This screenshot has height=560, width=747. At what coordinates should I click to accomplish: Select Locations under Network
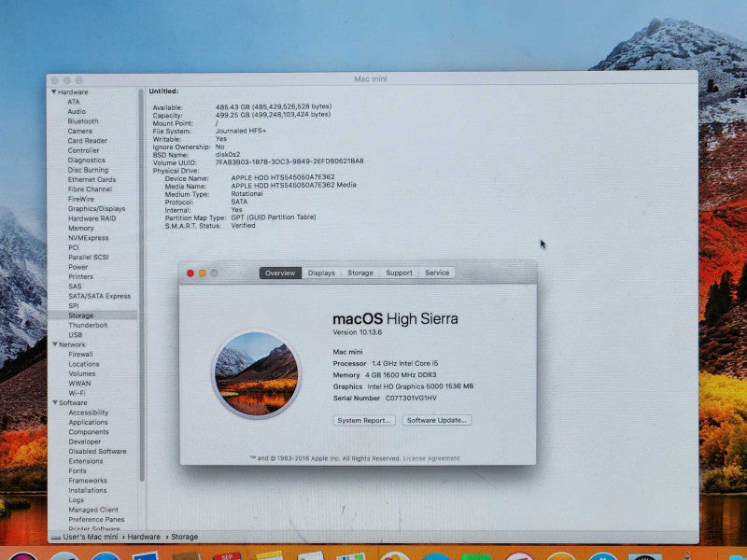click(84, 364)
